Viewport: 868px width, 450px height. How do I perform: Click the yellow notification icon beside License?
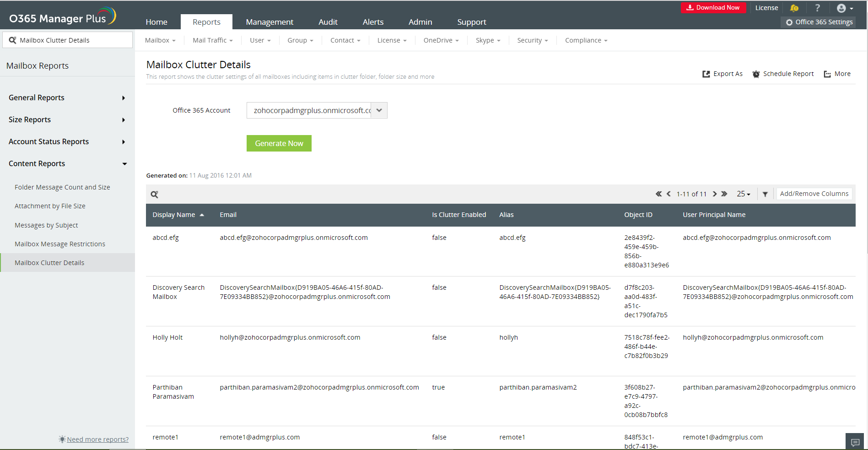[x=794, y=8]
